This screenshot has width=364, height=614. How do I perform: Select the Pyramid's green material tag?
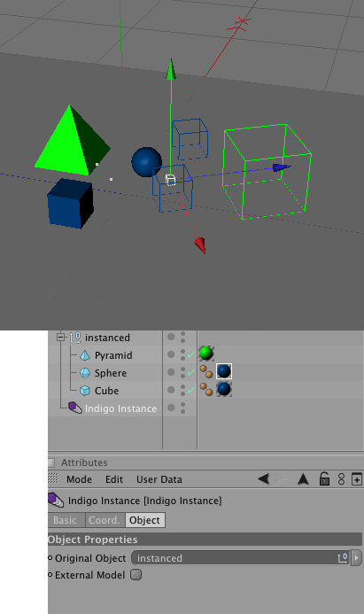(x=206, y=354)
